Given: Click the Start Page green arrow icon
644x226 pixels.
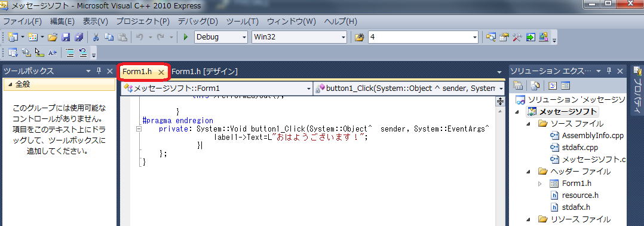Looking at the screenshot, I should point(530,38).
